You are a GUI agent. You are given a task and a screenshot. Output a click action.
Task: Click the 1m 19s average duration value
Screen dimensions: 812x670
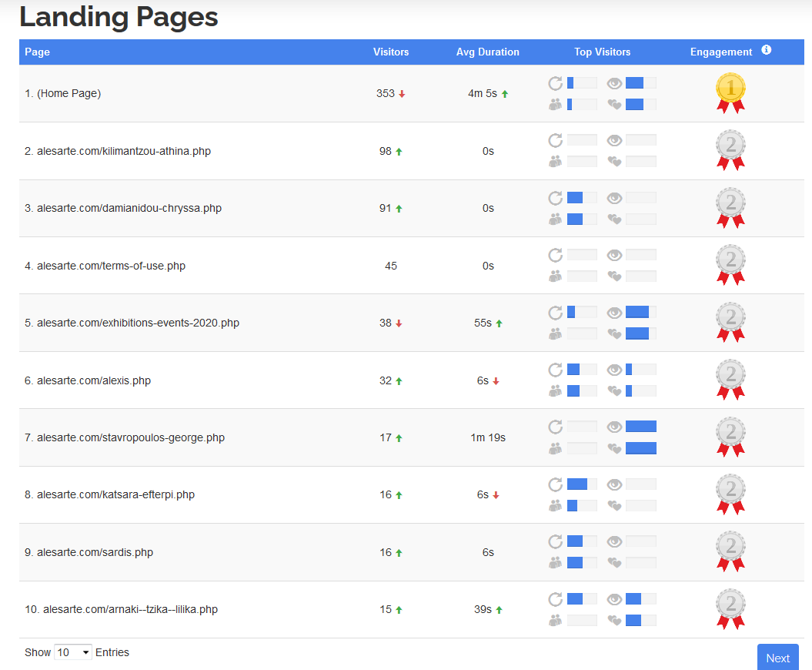(488, 437)
